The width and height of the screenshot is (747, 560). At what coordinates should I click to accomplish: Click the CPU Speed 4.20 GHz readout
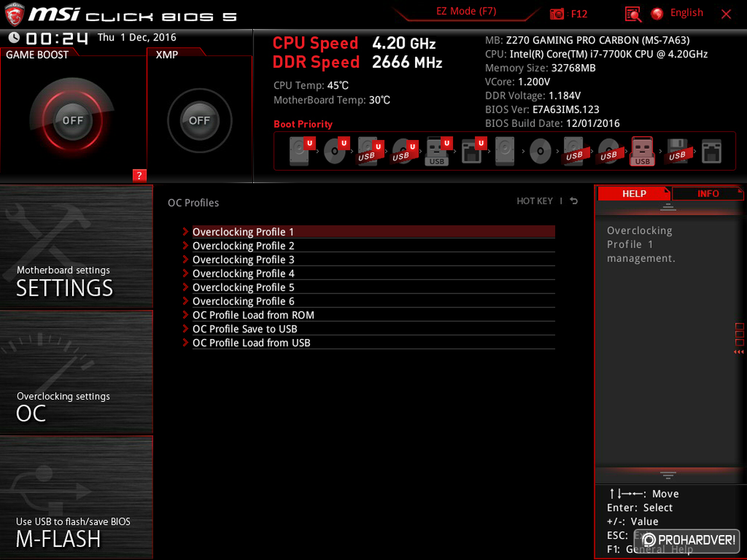pos(354,43)
